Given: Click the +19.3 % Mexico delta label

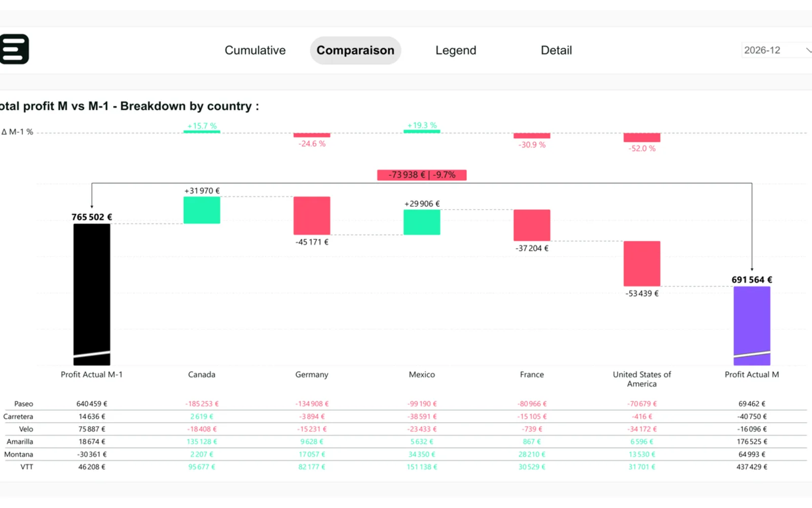Looking at the screenshot, I should click(422, 125).
